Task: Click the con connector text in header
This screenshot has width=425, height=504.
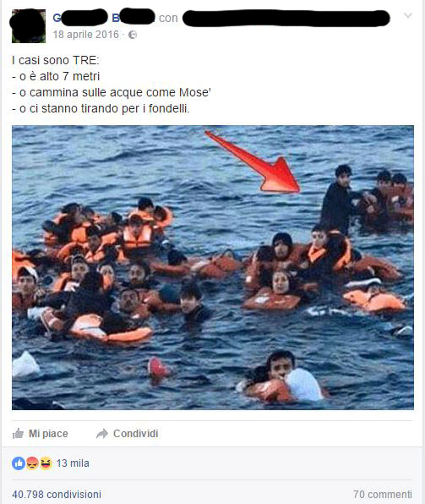Action: [x=168, y=18]
